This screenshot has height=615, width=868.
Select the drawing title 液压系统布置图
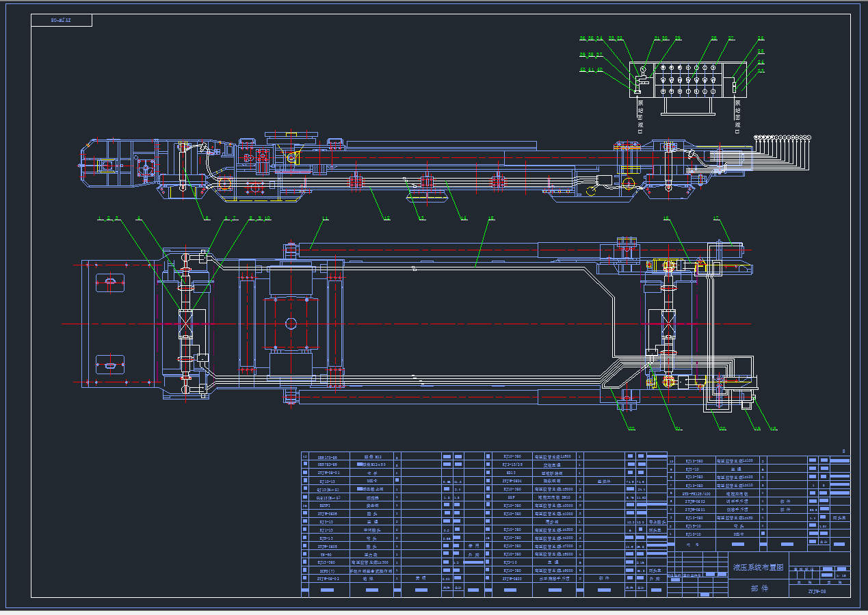click(758, 567)
